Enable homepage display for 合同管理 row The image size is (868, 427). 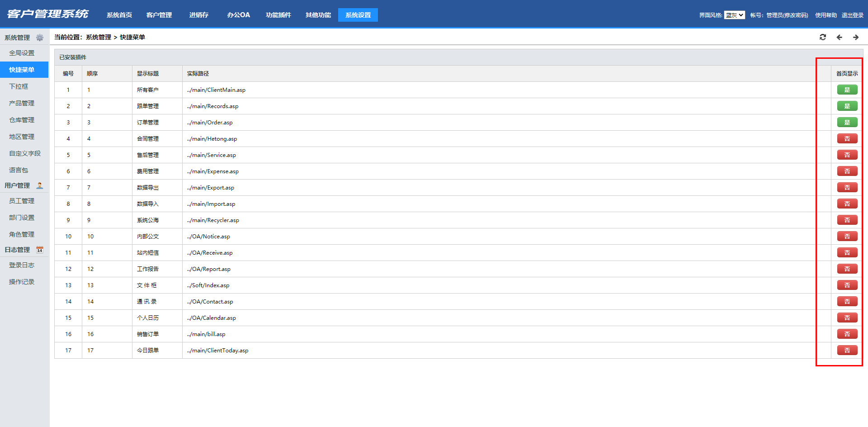click(847, 138)
